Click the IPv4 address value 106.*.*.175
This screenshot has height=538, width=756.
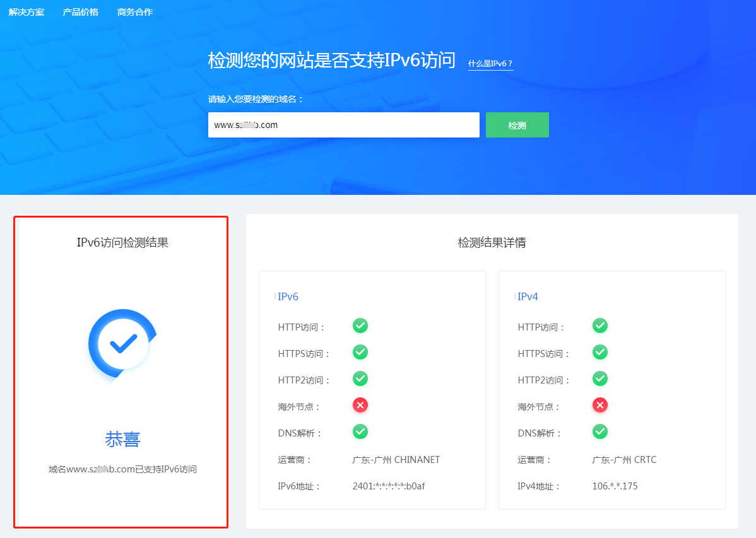615,486
